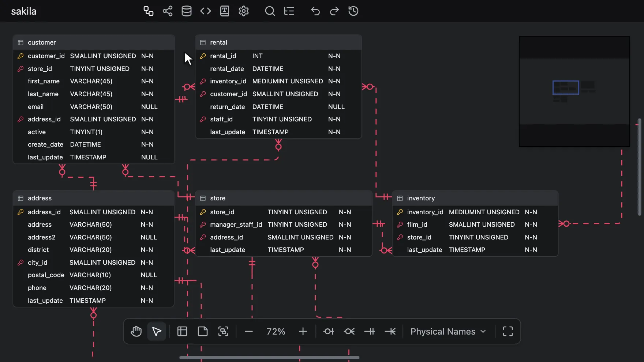Click the vertical scrollbar on right
Image resolution: width=644 pixels, height=362 pixels.
pos(640,167)
